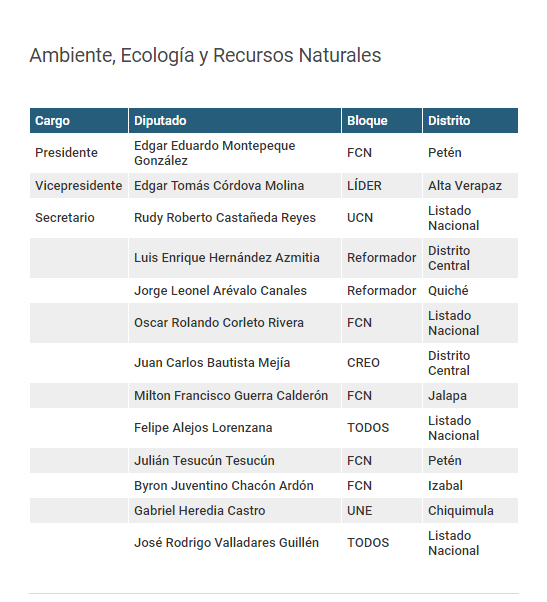Viewport: 547px width, 602px height.
Task: Click Edgar Tomás Córdova Molina in the table
Action: point(219,185)
